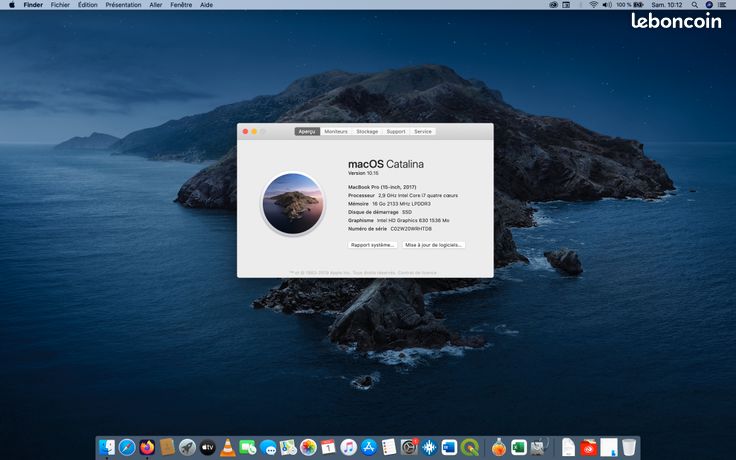Switch to the Moniteurs tab
The image size is (736, 460).
(336, 131)
